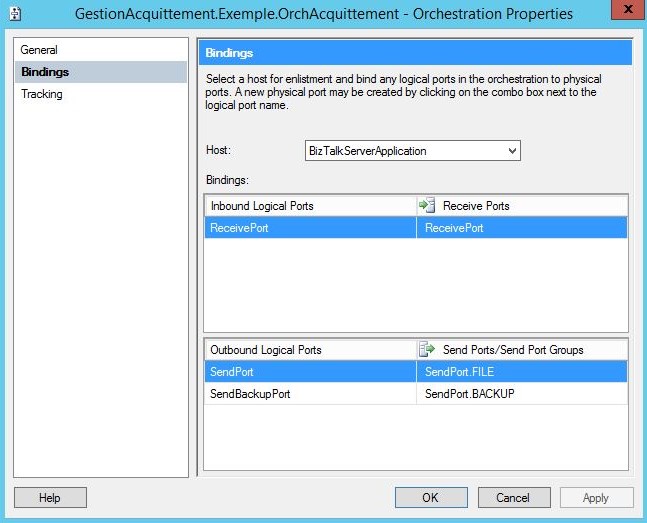Click the Send Ports/Send Port Groups icon
The width and height of the screenshot is (647, 523).
(428, 350)
